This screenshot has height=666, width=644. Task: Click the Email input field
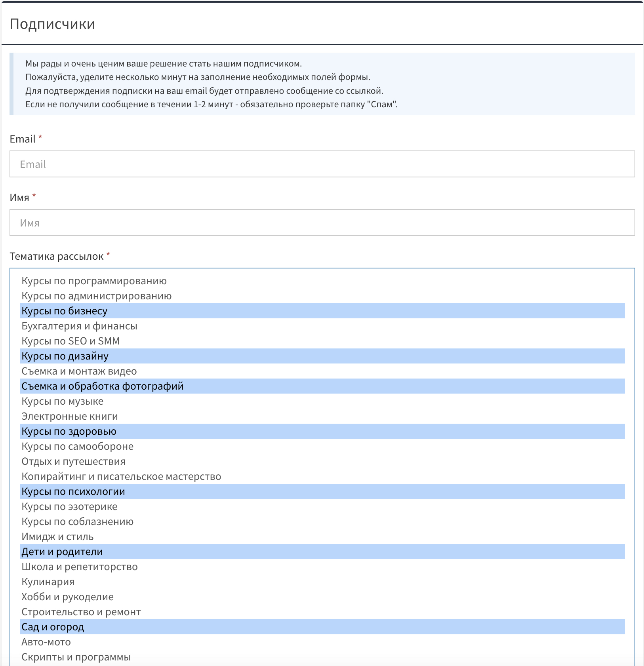coord(322,164)
